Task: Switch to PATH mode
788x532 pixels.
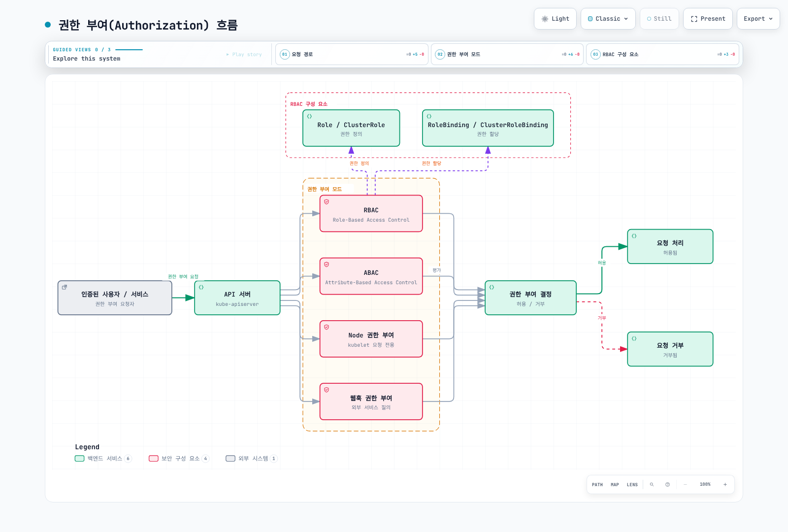Action: pos(597,485)
